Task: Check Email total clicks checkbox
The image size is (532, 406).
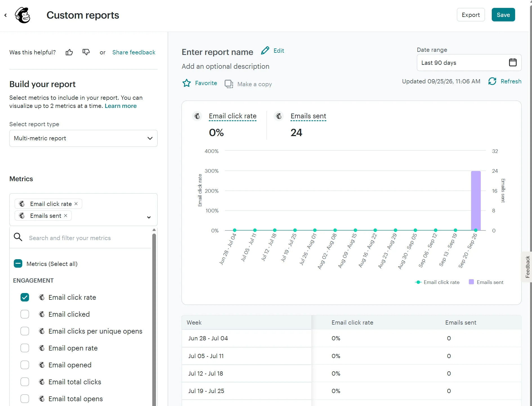Action: pos(25,382)
